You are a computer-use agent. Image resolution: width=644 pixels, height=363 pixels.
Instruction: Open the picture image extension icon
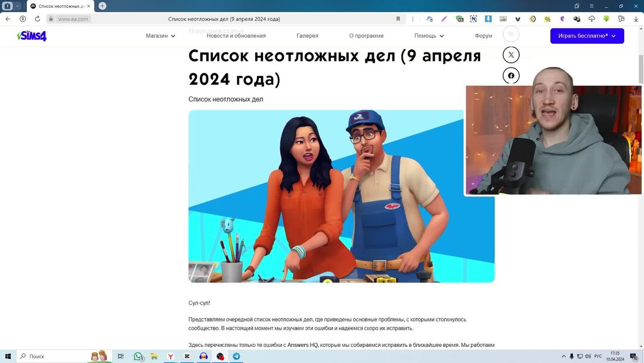(x=503, y=19)
